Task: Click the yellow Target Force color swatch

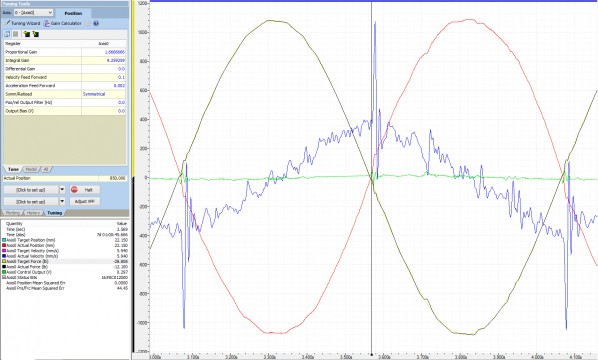Action: pos(4,262)
